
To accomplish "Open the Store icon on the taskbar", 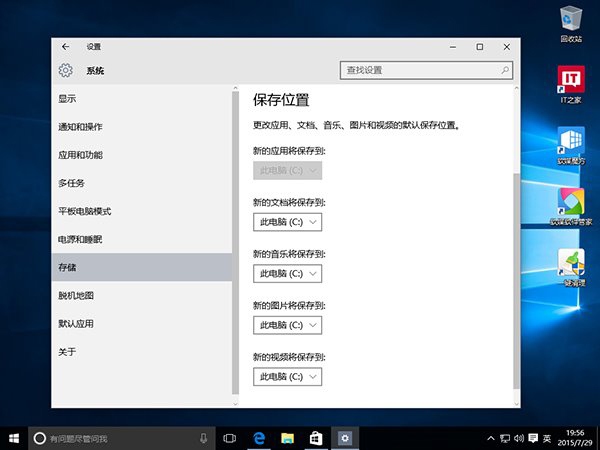I will [x=315, y=438].
